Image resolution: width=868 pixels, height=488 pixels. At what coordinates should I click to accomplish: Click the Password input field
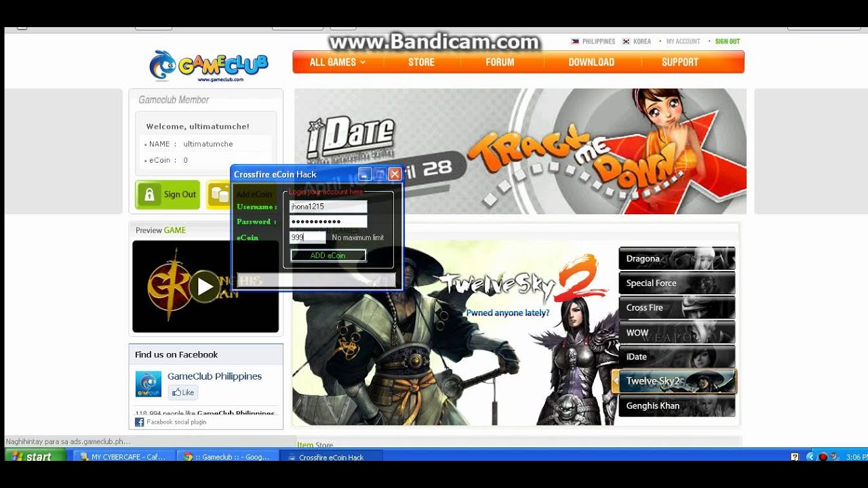coord(328,222)
